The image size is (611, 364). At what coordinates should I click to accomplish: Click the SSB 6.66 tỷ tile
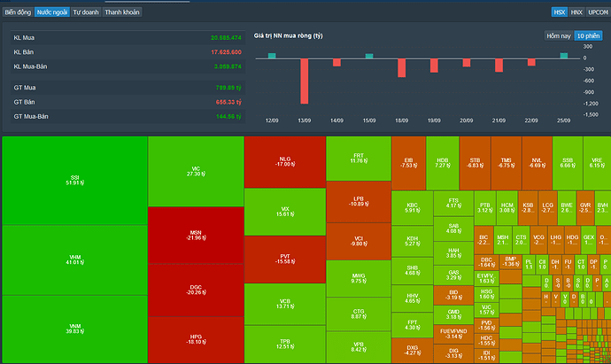pos(568,163)
